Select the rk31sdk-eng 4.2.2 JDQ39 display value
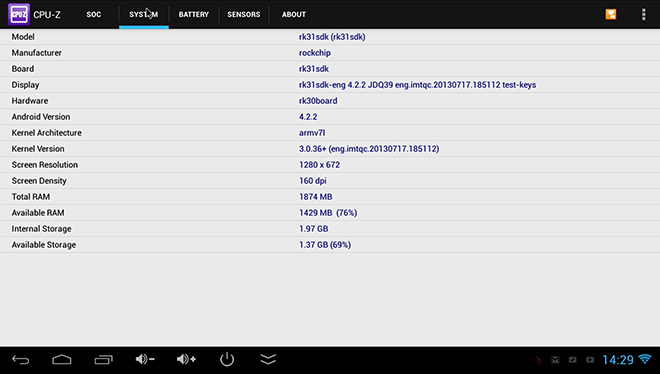660x374 pixels. coord(418,85)
